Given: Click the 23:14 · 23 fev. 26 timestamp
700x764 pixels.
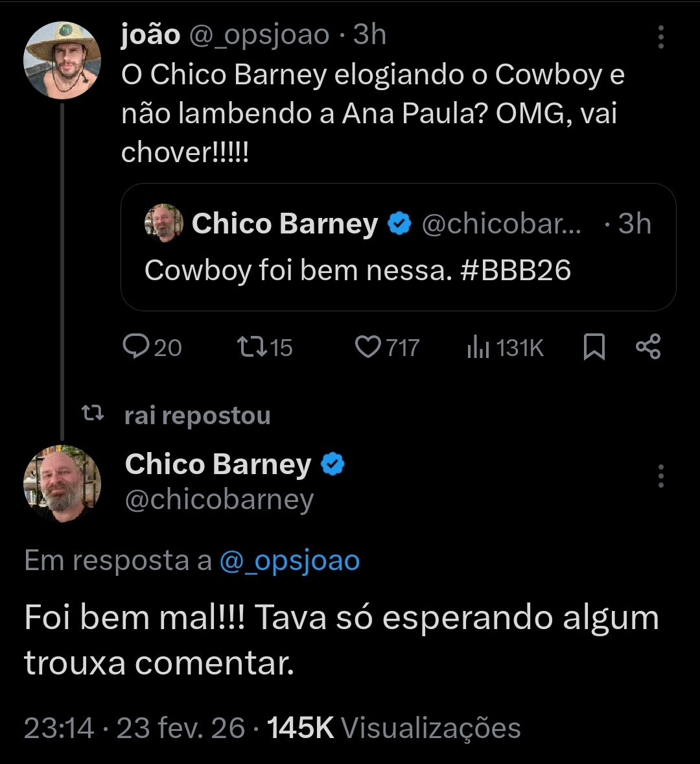Looking at the screenshot, I should 134,728.
